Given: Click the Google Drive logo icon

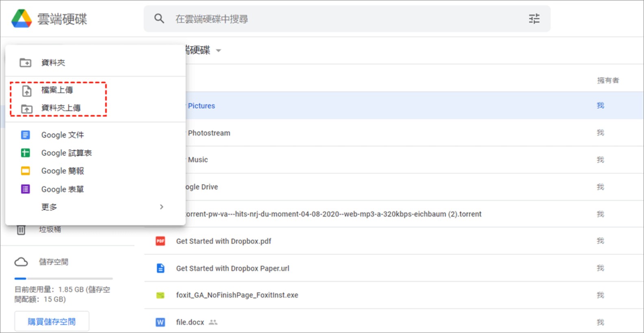Looking at the screenshot, I should click(22, 19).
